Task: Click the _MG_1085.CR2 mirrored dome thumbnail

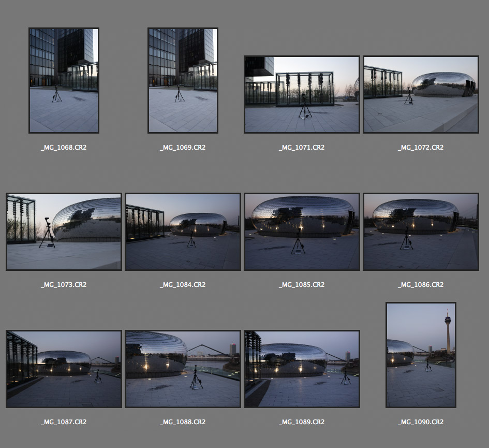Action: (302, 232)
